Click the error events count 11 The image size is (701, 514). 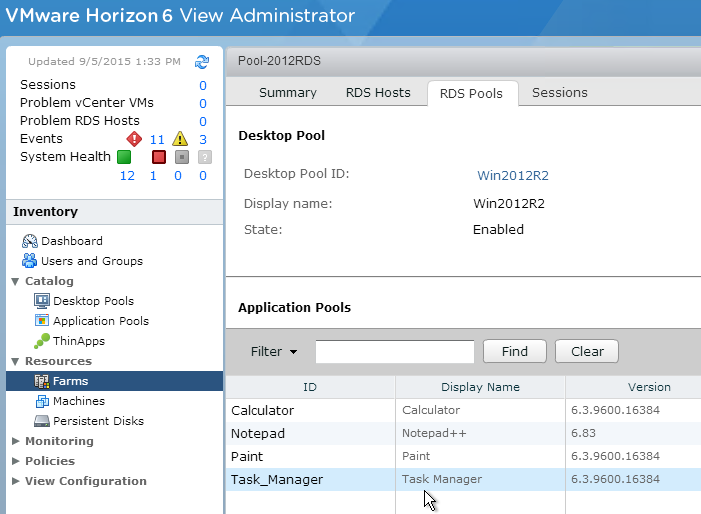pos(157,139)
